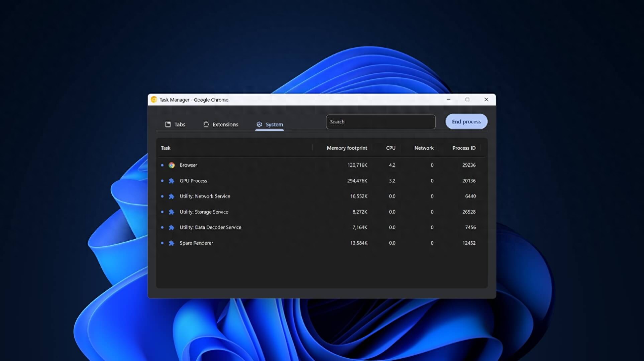Click the blue dot beside Spare Renderer
The width and height of the screenshot is (644, 361).
click(162, 243)
